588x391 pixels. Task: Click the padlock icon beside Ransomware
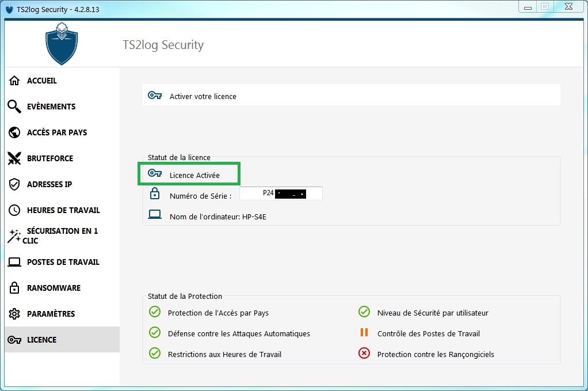tap(14, 288)
